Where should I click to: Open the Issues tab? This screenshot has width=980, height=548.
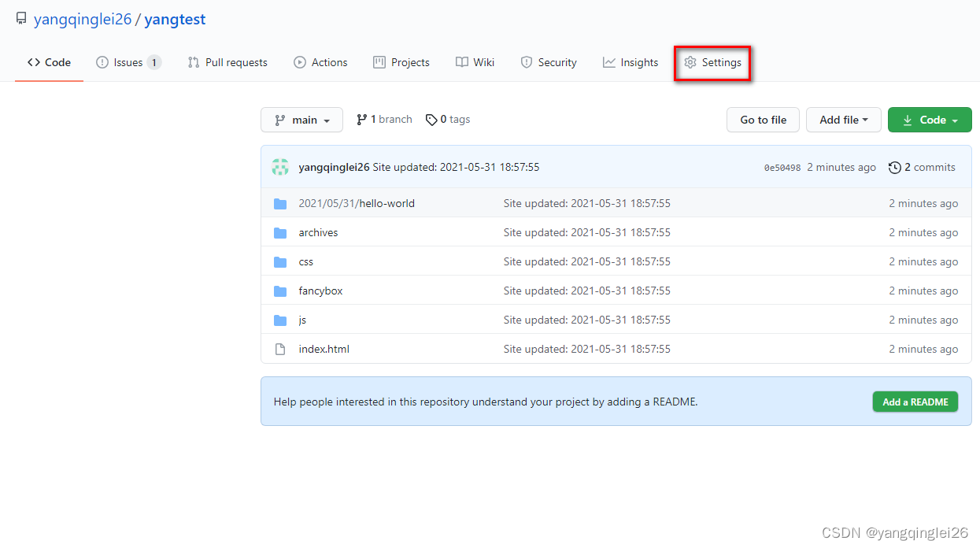coord(128,62)
